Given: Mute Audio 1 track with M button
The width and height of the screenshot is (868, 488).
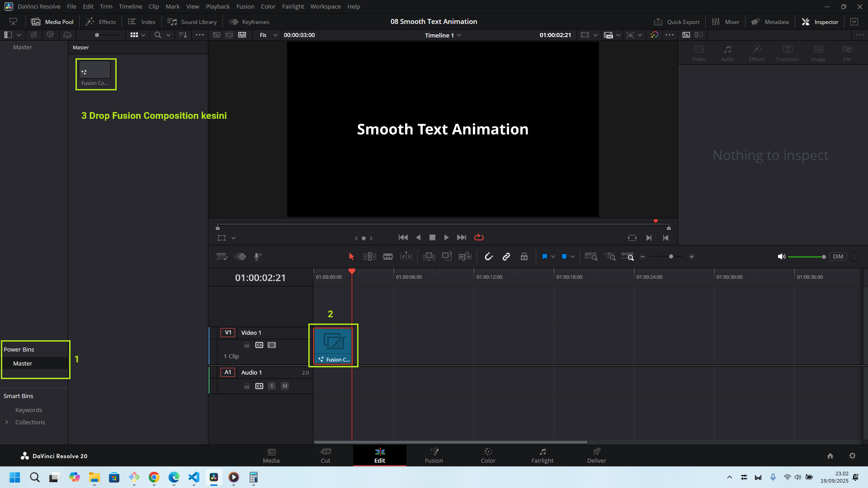Looking at the screenshot, I should 285,386.
